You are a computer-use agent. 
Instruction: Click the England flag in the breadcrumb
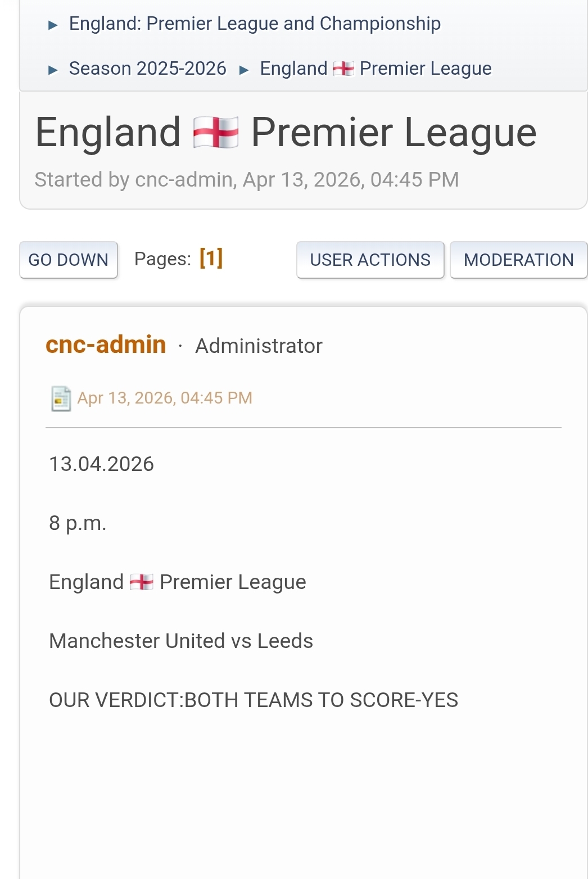coord(343,69)
